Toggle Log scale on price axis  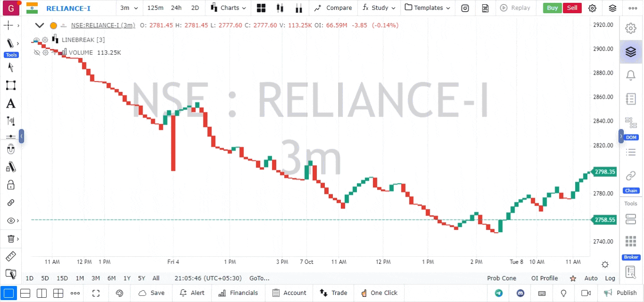coord(610,278)
